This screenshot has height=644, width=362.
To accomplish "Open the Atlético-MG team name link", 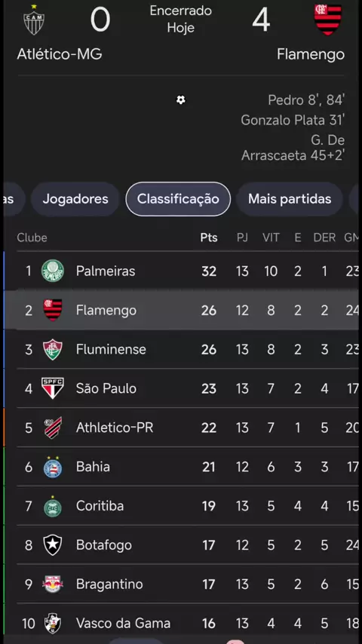I will (x=60, y=54).
